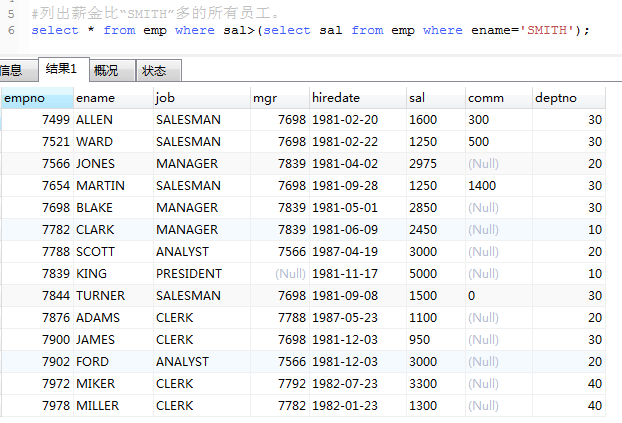Click sal value 1600
Screen dimensions: 622x423
coord(436,120)
